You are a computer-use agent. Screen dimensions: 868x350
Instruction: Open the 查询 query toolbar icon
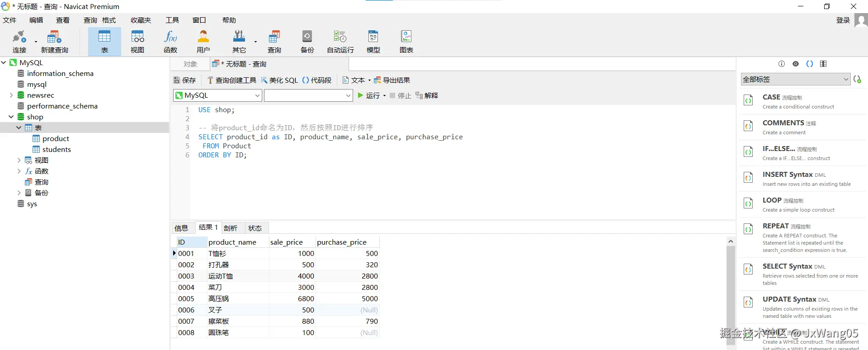pyautogui.click(x=274, y=42)
